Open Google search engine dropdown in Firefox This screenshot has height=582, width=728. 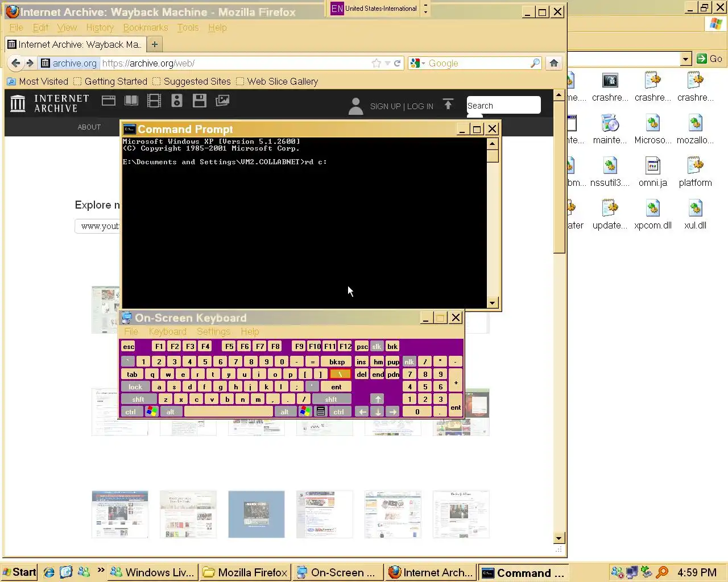pos(423,64)
